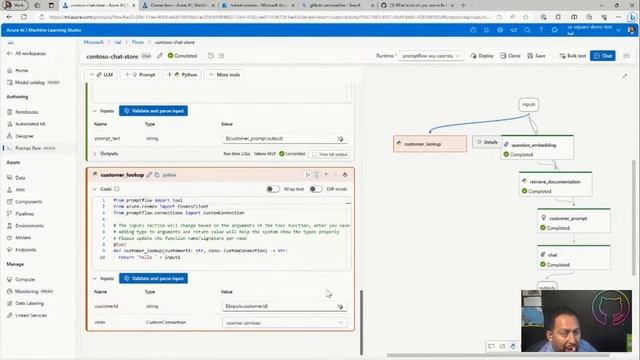Select the chat graph node
The width and height of the screenshot is (640, 360).
click(x=574, y=258)
